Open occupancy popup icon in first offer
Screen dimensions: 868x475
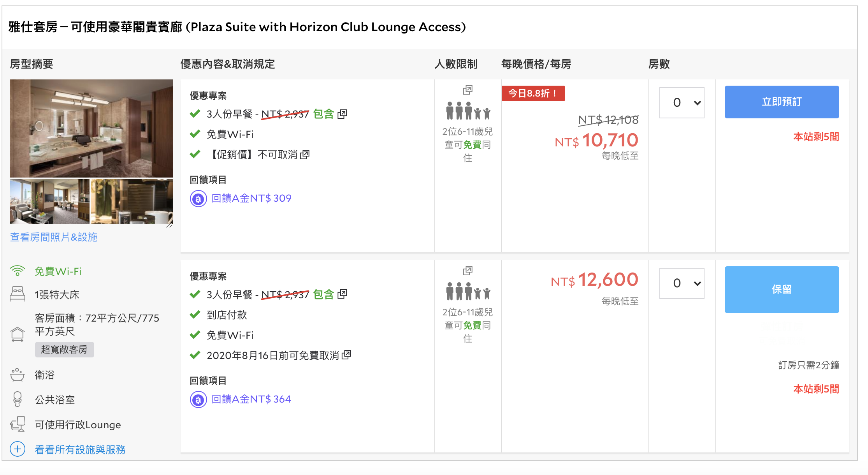pyautogui.click(x=467, y=90)
